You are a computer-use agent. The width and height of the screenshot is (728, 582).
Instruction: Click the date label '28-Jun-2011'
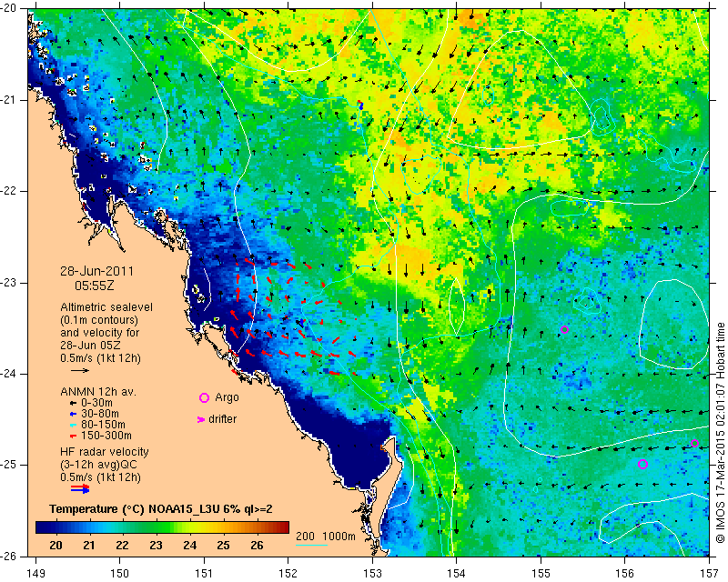coord(97,271)
